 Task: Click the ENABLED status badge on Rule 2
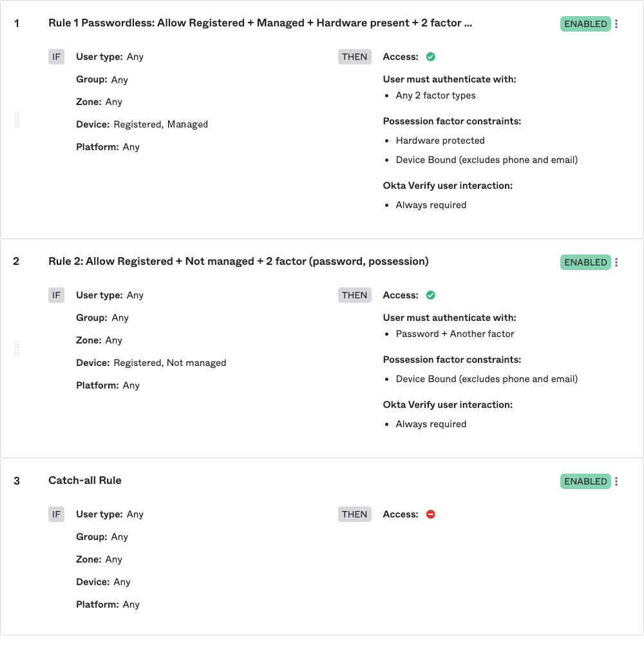[585, 262]
